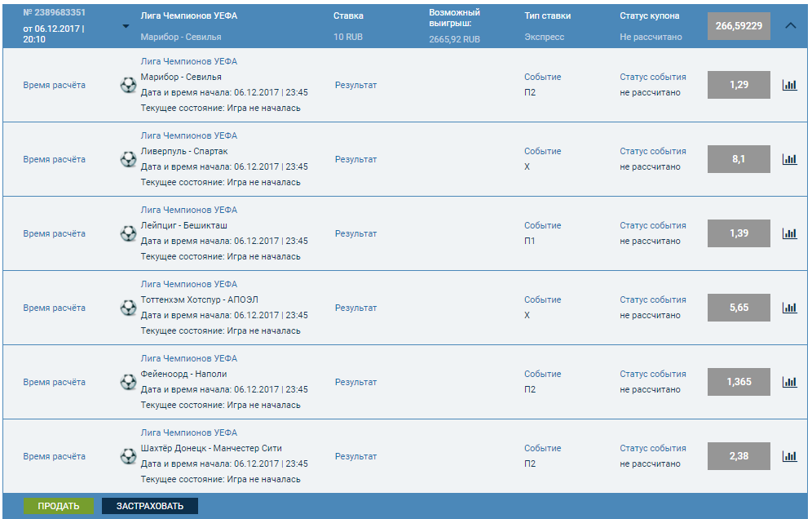Screen dimensions: 812x519
Task: Open statistics chart for Ливерпуль - Спартак row
Action: [789, 158]
